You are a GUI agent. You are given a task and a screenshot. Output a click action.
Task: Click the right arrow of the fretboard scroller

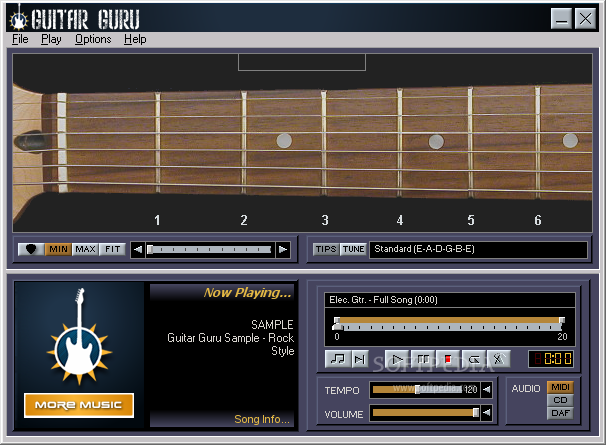(283, 249)
